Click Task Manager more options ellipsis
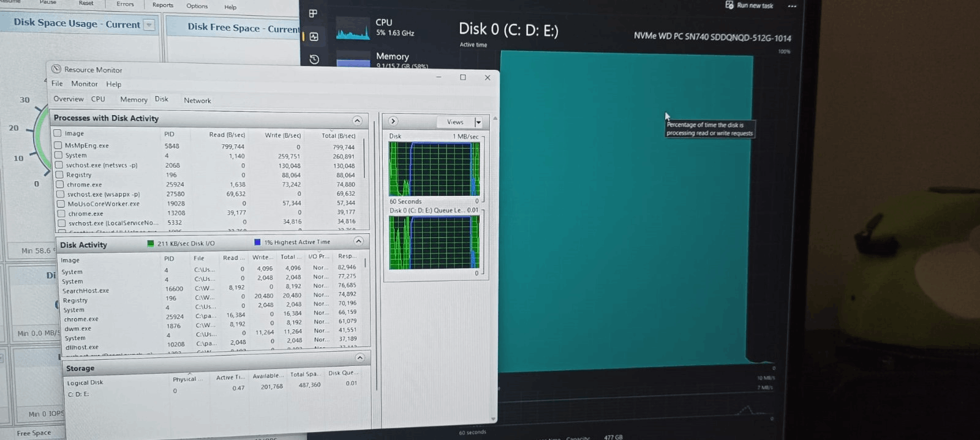The image size is (980, 440). pos(792,6)
